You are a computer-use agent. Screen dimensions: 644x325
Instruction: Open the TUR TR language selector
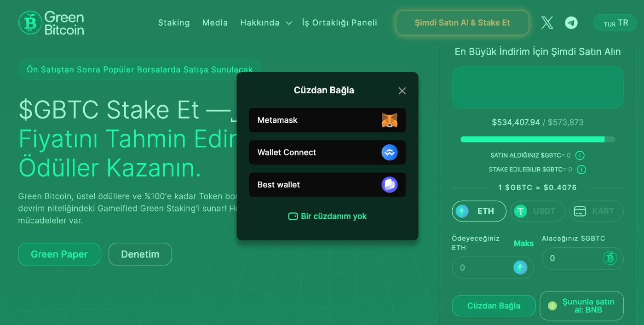(615, 23)
